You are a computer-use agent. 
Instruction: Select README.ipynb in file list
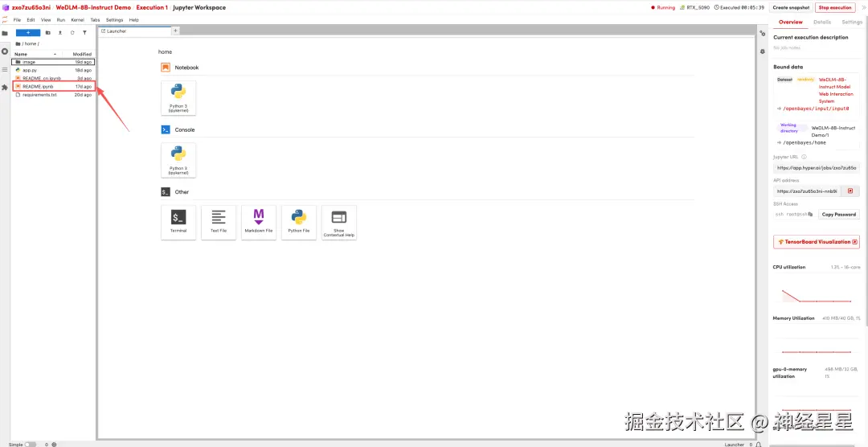pos(53,86)
